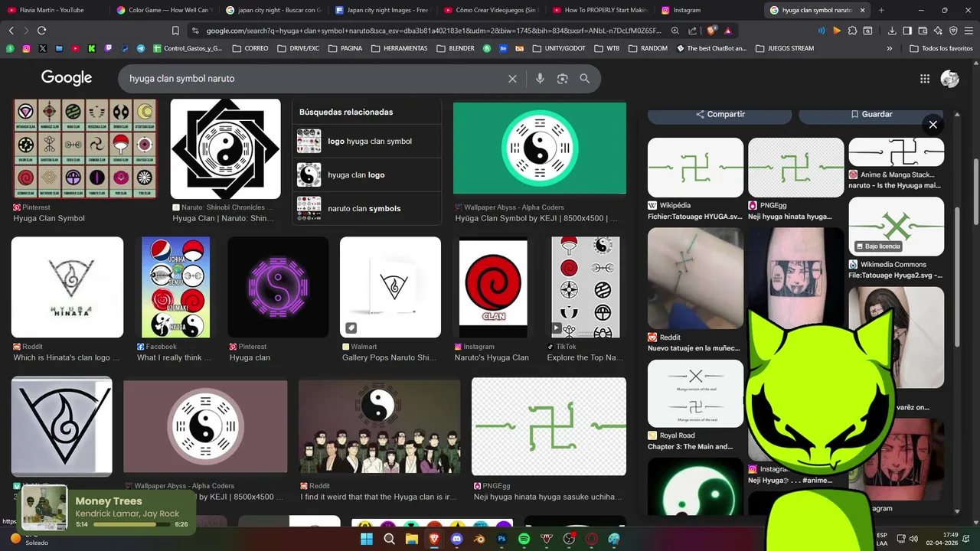Click the address bar URL
This screenshot has width=980, height=551.
click(x=433, y=31)
